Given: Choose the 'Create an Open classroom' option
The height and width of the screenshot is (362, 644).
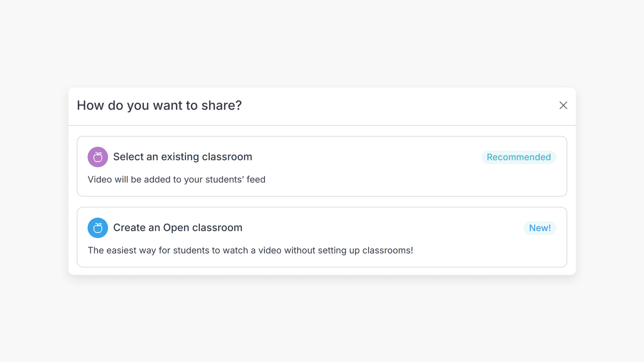Looking at the screenshot, I should [322, 237].
